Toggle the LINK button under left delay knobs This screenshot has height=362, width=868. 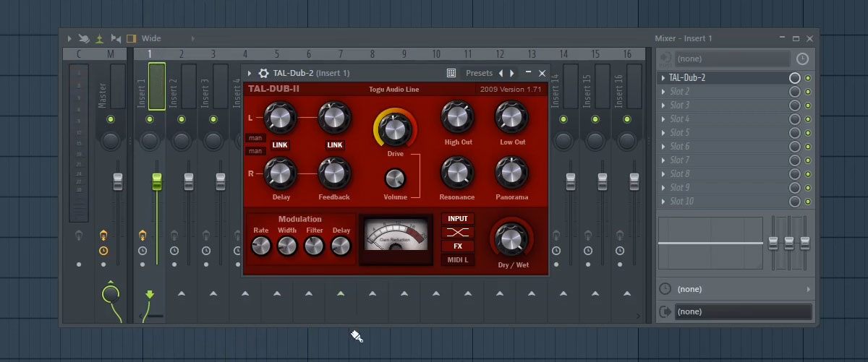280,145
